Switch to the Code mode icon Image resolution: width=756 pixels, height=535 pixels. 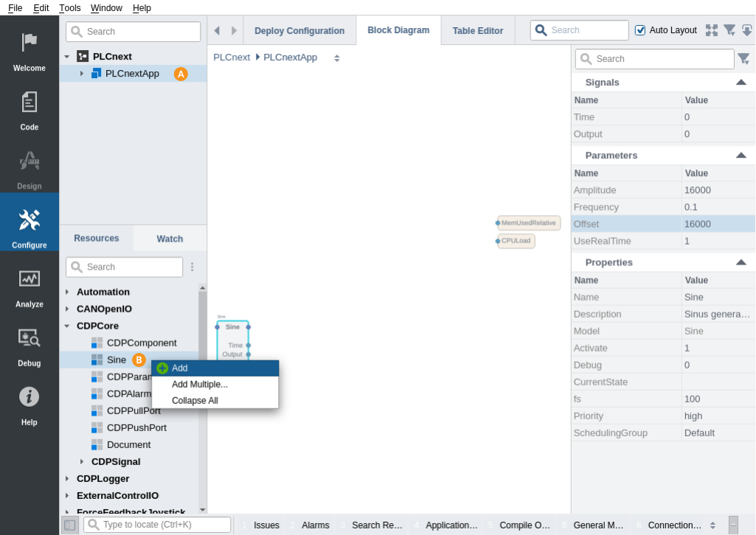[29, 102]
